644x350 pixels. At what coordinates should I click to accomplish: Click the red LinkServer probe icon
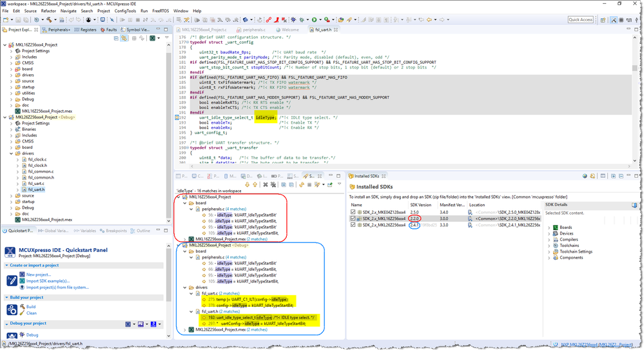[269, 20]
